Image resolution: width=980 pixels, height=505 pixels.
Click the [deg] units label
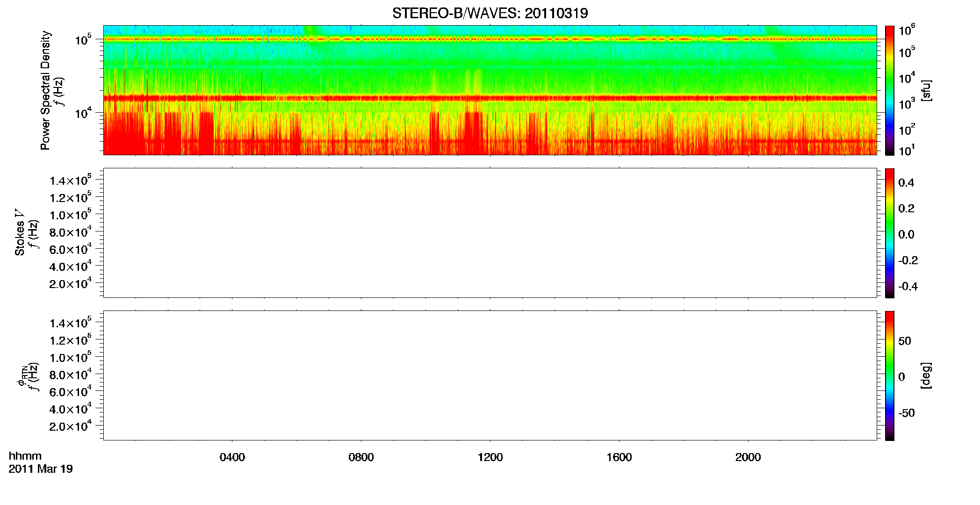pyautogui.click(x=926, y=375)
